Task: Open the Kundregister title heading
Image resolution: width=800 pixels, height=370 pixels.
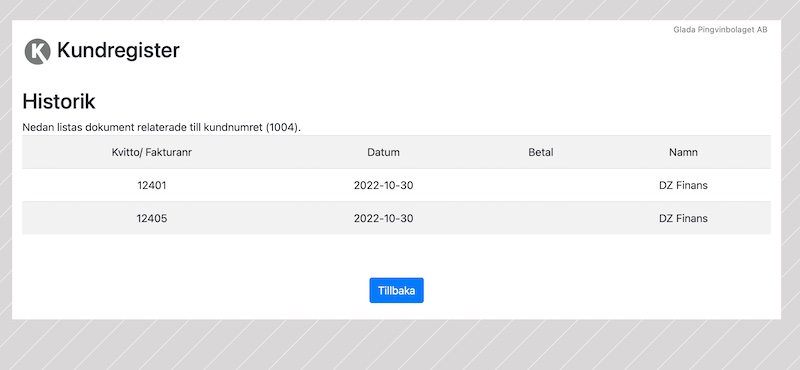Action: (118, 51)
